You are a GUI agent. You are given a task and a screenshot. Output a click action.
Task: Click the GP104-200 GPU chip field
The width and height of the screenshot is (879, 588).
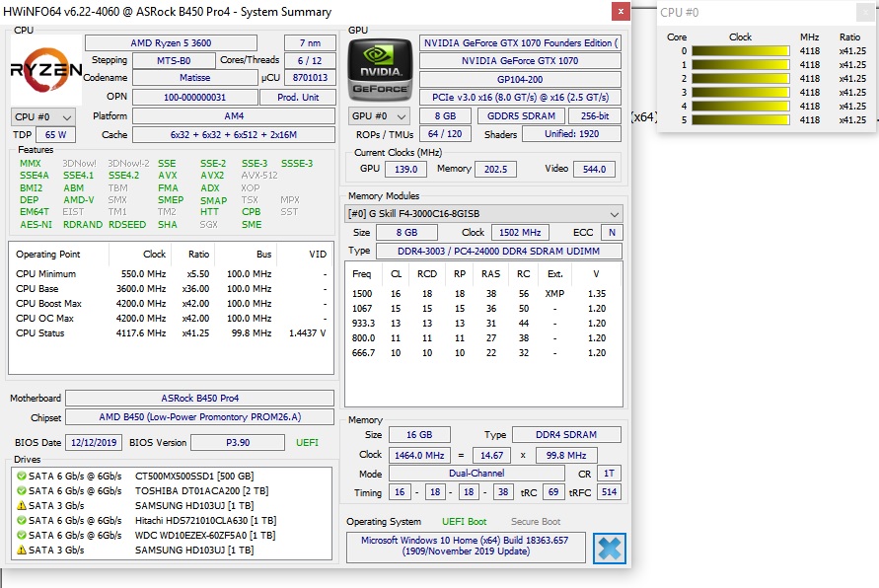(x=520, y=79)
